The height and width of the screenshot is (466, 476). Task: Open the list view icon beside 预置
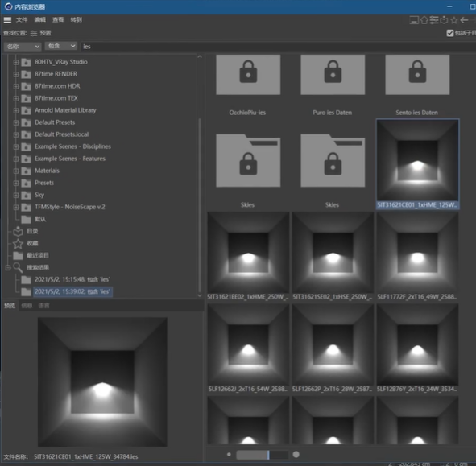[34, 33]
